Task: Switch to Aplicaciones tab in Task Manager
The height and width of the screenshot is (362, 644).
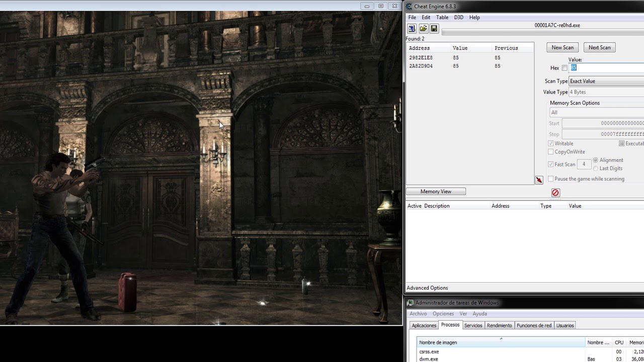Action: point(424,326)
